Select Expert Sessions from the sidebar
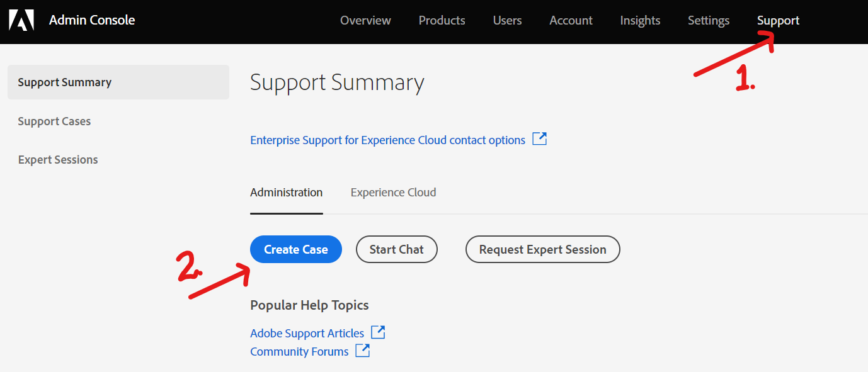 click(x=58, y=159)
